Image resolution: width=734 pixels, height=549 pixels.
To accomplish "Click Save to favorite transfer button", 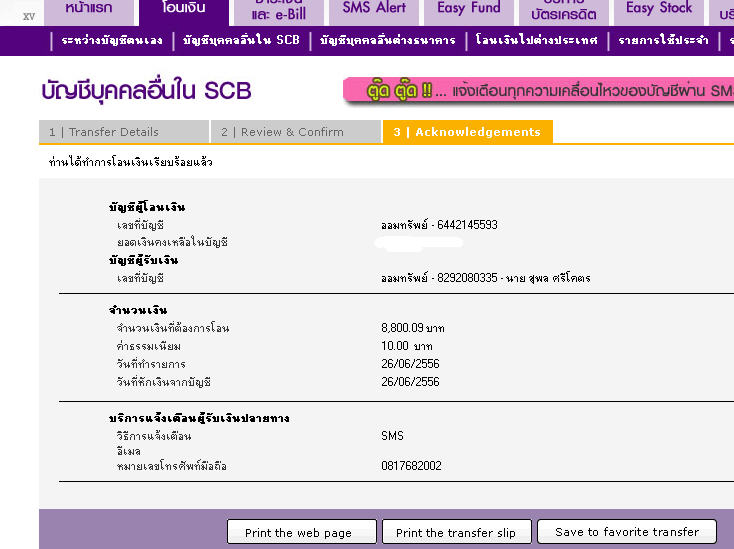I will pyautogui.click(x=627, y=532).
